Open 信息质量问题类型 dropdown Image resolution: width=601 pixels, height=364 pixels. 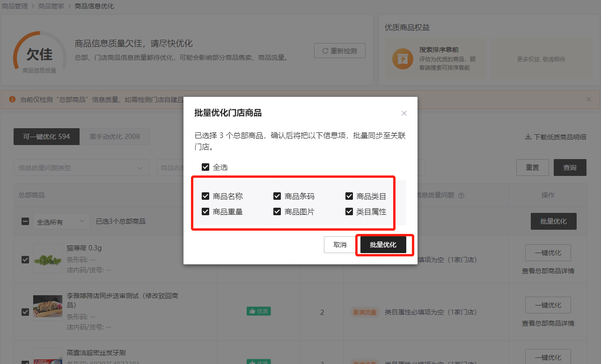[x=81, y=167]
